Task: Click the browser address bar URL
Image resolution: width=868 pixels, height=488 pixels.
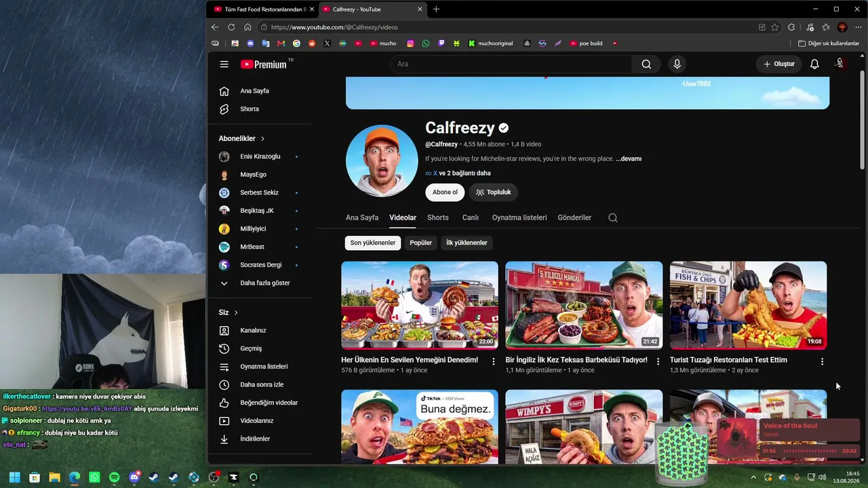Action: (334, 27)
